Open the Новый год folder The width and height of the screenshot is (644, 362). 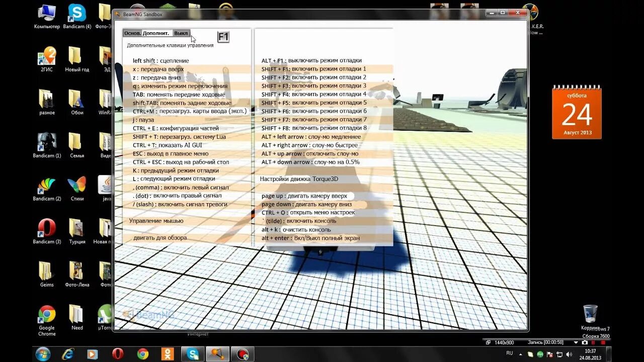click(76, 59)
